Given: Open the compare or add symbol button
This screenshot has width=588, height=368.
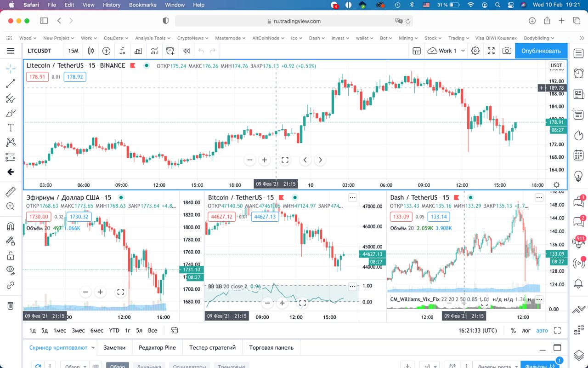Looking at the screenshot, I should point(106,51).
